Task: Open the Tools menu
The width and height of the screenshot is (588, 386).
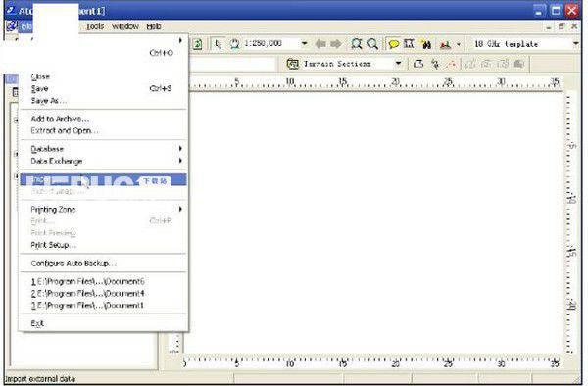Action: tap(95, 26)
